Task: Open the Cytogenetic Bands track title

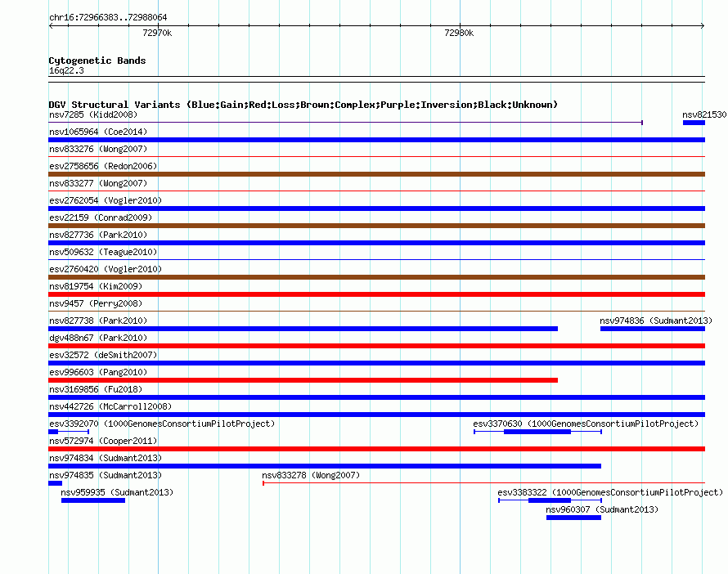Action: (x=97, y=61)
